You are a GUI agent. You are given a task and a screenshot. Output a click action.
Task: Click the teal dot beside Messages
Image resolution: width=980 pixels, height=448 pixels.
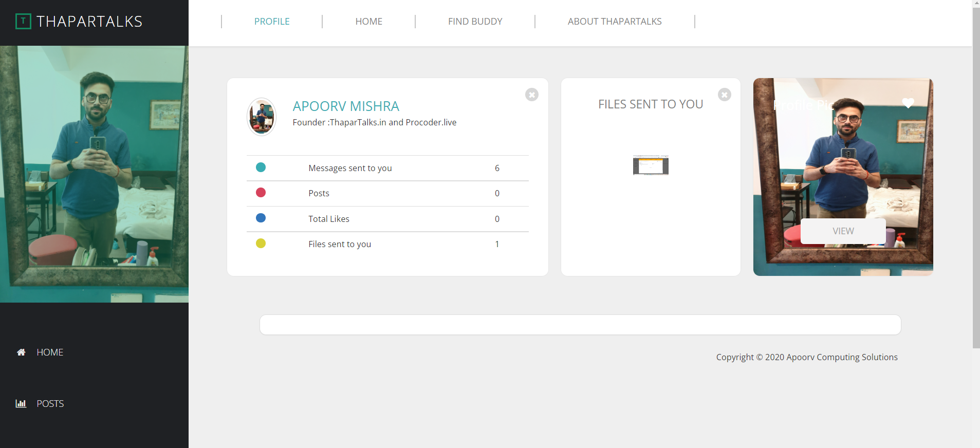click(261, 167)
